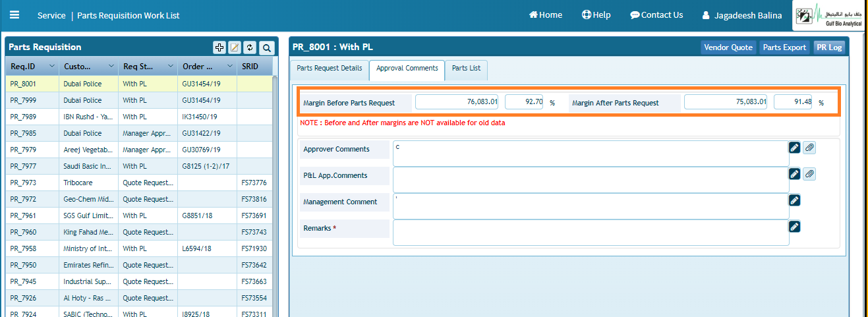Go to Home page

click(546, 15)
